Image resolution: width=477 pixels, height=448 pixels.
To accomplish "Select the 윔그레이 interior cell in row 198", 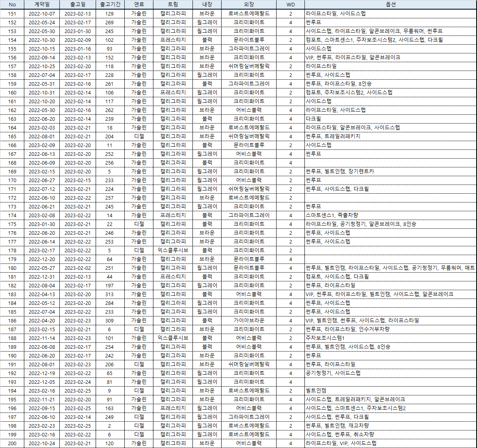I will [x=207, y=426].
